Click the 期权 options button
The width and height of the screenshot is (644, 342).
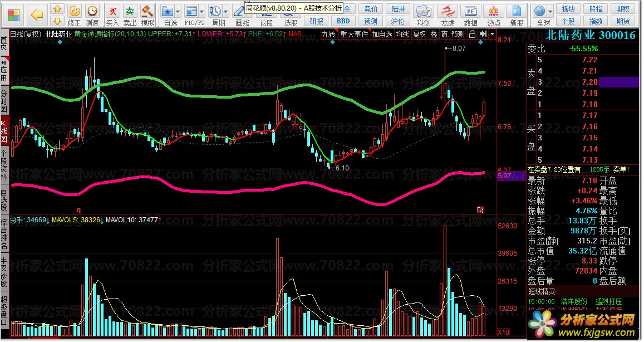[x=623, y=9]
